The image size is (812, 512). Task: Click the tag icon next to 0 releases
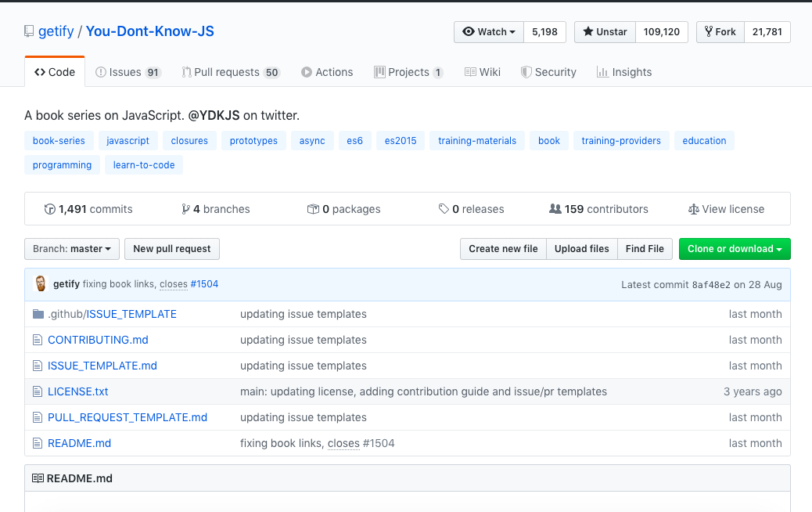point(444,209)
